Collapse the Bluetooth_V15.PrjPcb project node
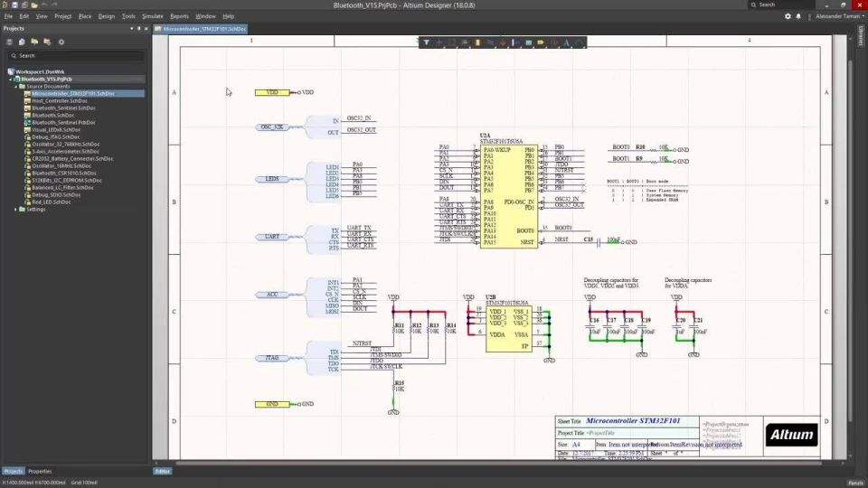This screenshot has width=868, height=488. pyautogui.click(x=10, y=80)
